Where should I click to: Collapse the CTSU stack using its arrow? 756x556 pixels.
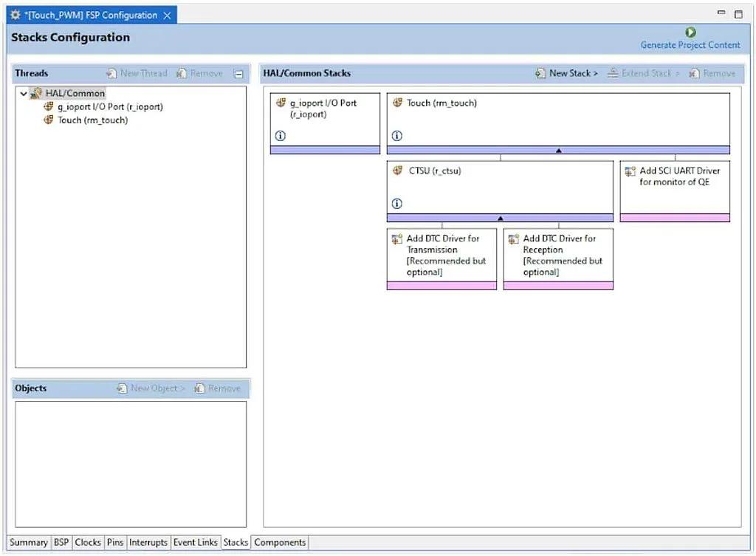pyautogui.click(x=500, y=218)
